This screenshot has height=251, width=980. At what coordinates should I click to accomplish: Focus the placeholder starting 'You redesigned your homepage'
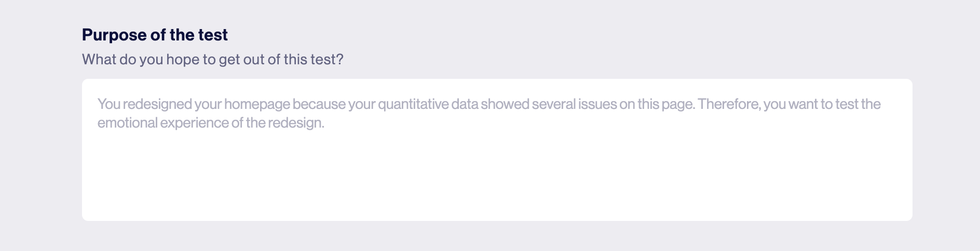[x=489, y=114]
